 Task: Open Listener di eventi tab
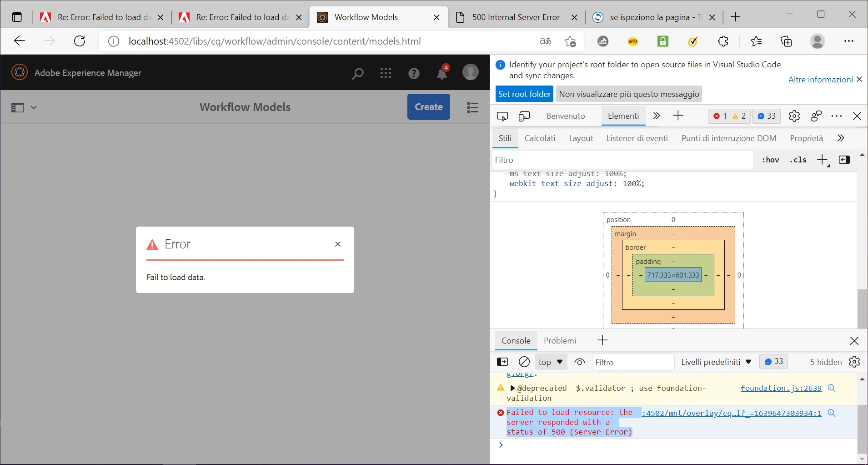(x=637, y=138)
